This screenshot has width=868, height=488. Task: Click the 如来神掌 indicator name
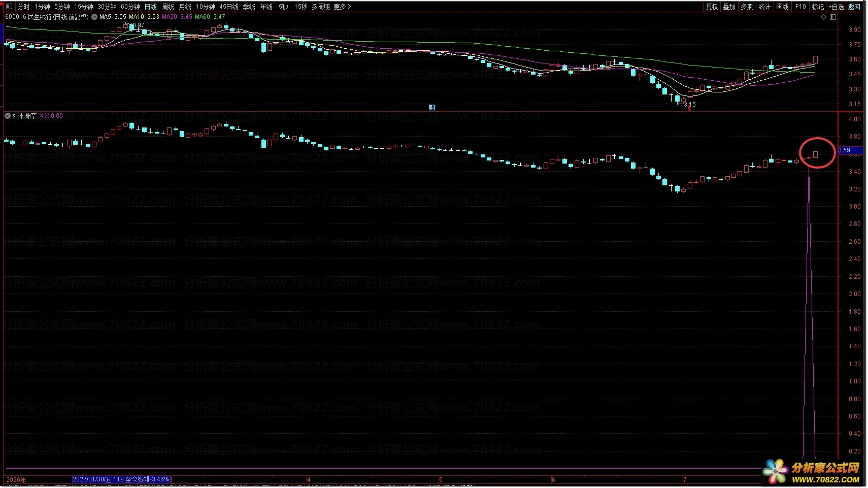coord(24,116)
